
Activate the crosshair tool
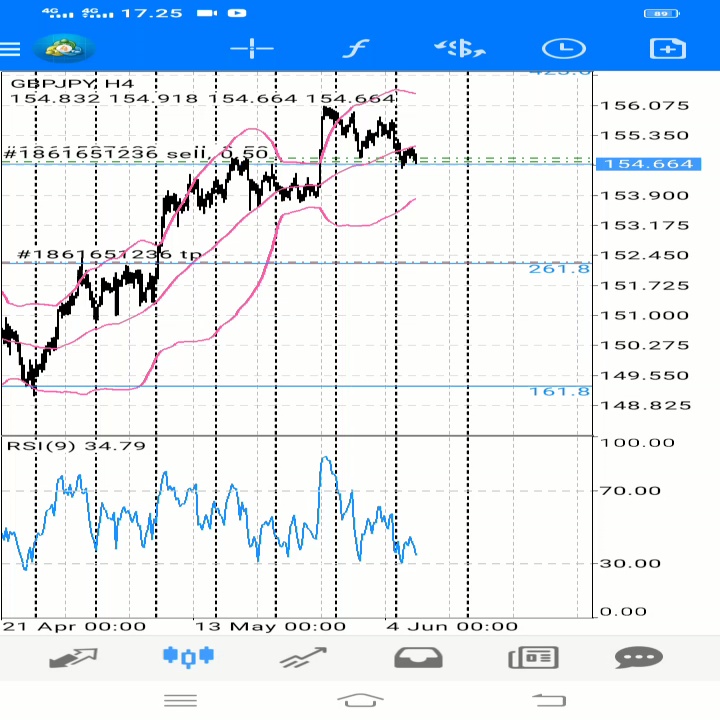pyautogui.click(x=252, y=49)
